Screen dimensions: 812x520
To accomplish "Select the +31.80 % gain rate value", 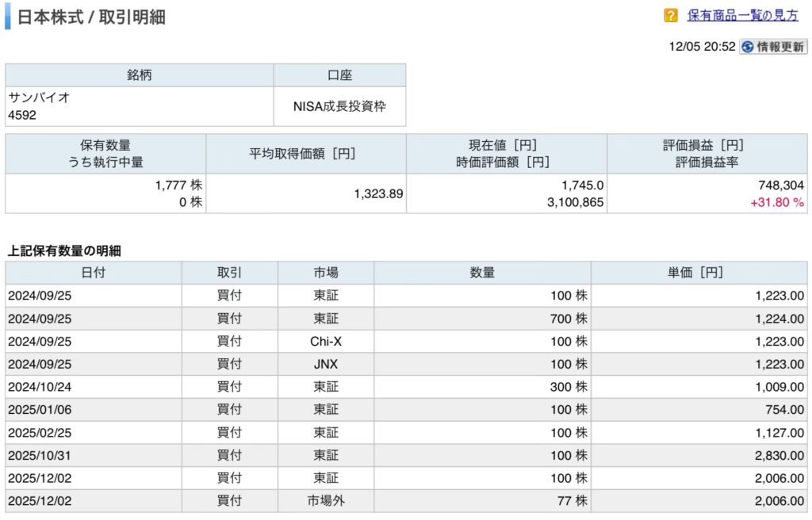I will pos(776,202).
